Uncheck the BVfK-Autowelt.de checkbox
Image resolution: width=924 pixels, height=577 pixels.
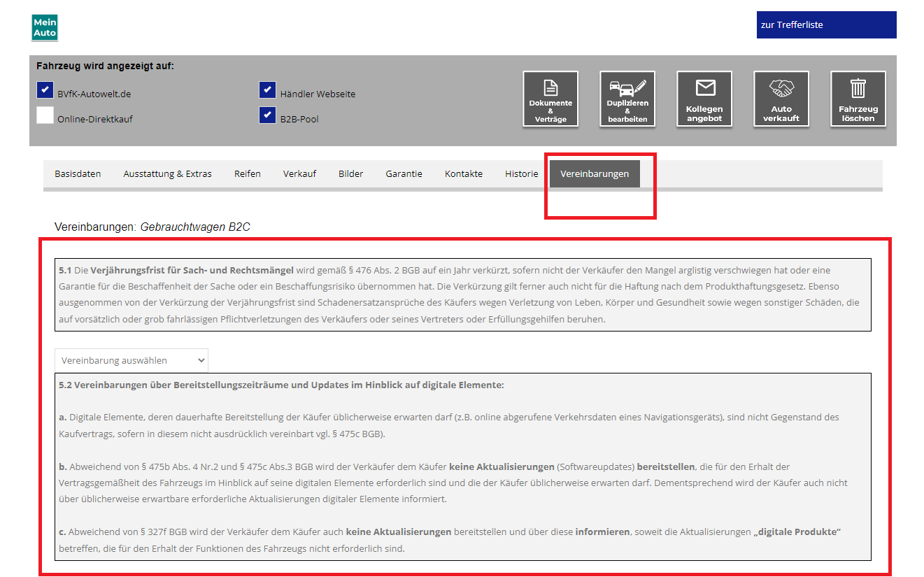tap(45, 90)
